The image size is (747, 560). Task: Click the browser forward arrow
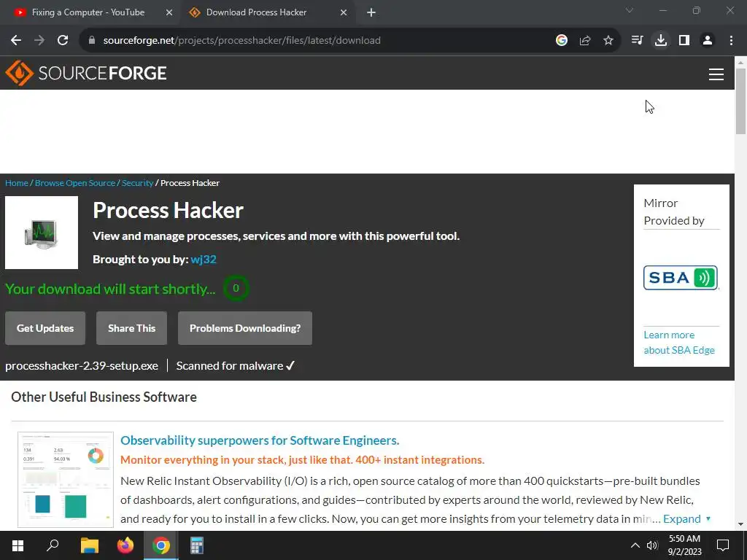[39, 41]
